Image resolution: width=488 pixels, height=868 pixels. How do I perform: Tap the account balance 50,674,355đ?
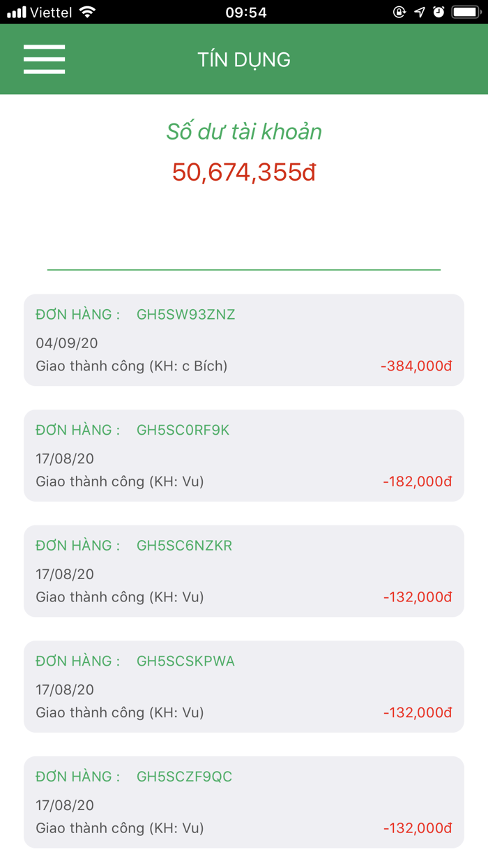pyautogui.click(x=243, y=170)
